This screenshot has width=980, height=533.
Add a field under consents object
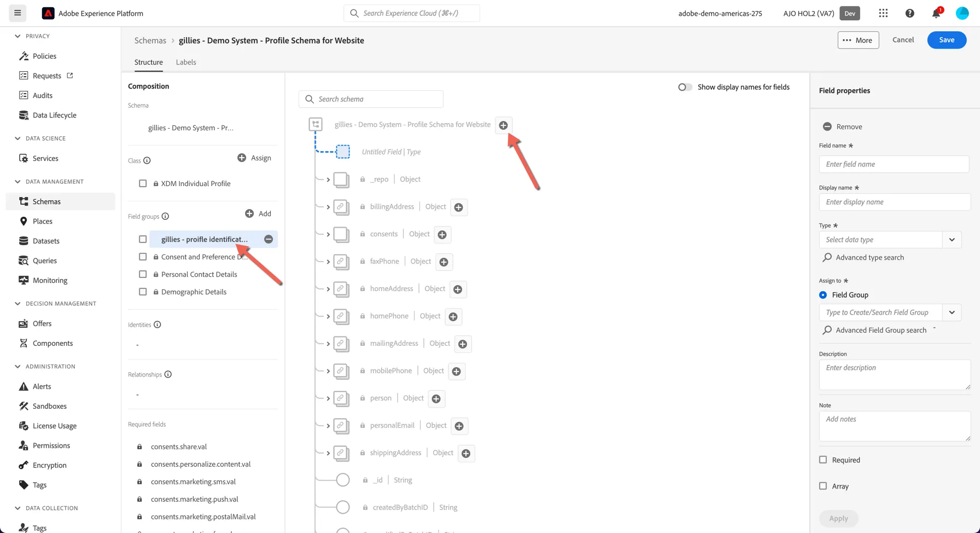click(x=442, y=235)
